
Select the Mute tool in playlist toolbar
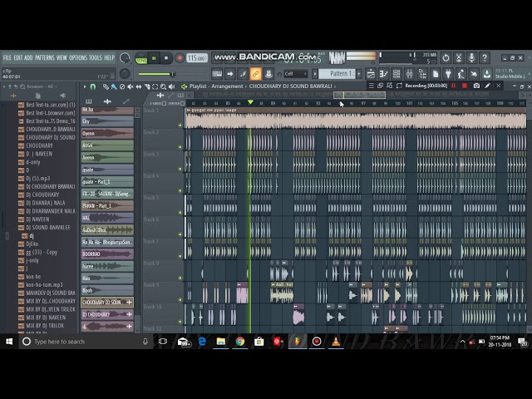pos(131,86)
